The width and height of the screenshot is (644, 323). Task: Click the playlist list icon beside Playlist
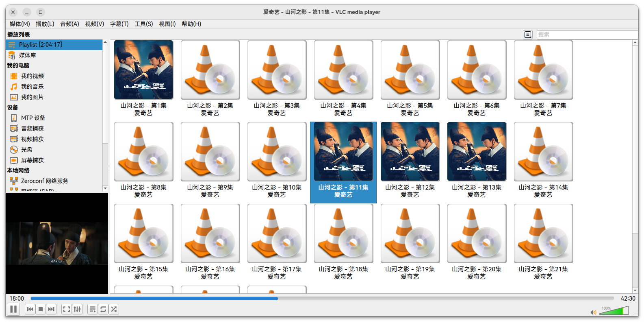click(12, 45)
